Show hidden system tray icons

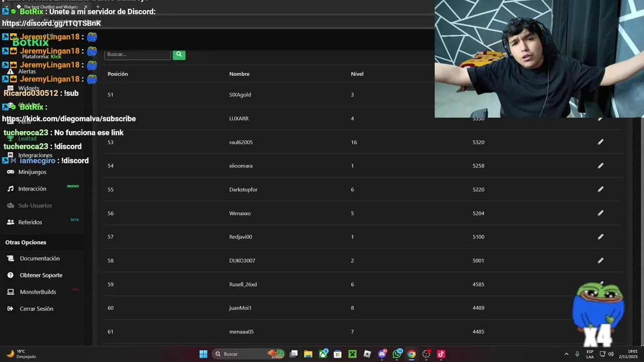click(566, 354)
